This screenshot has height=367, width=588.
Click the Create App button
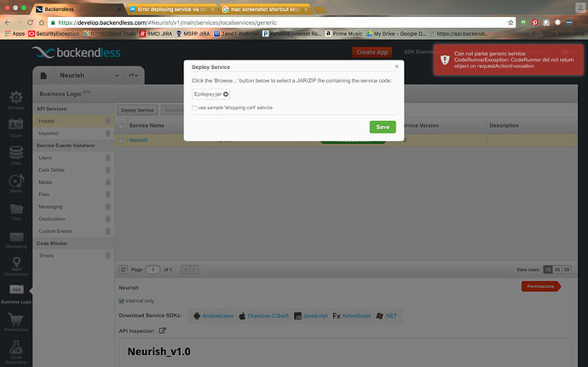(372, 52)
